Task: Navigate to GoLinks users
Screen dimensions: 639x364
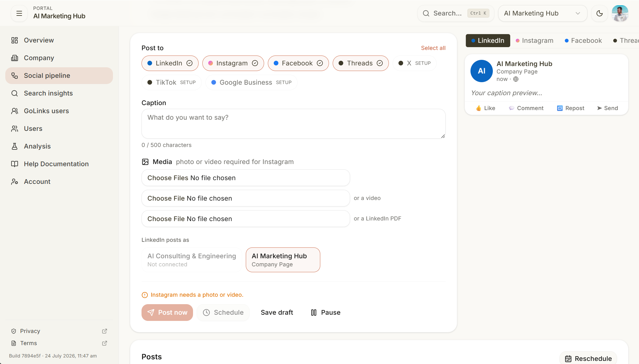Action: click(x=59, y=111)
